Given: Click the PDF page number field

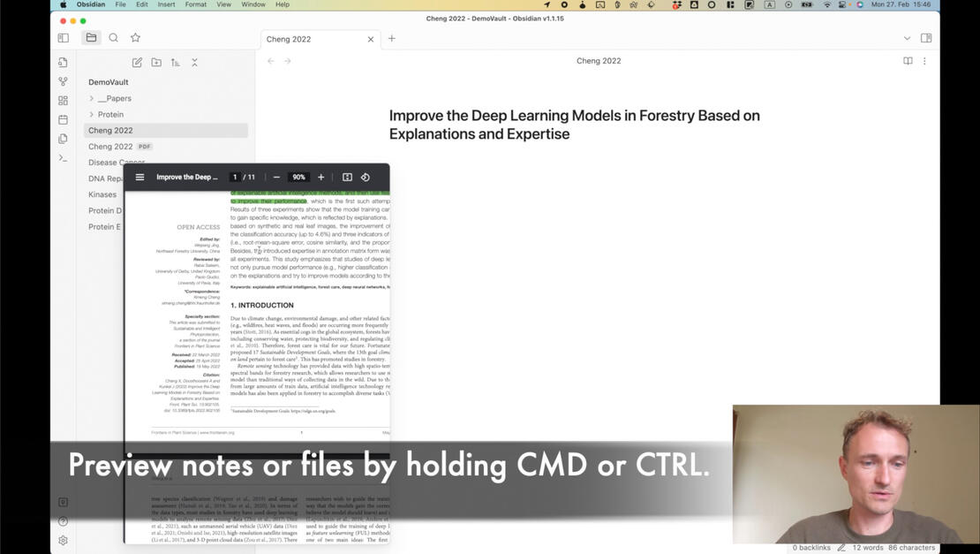Looking at the screenshot, I should click(x=235, y=178).
